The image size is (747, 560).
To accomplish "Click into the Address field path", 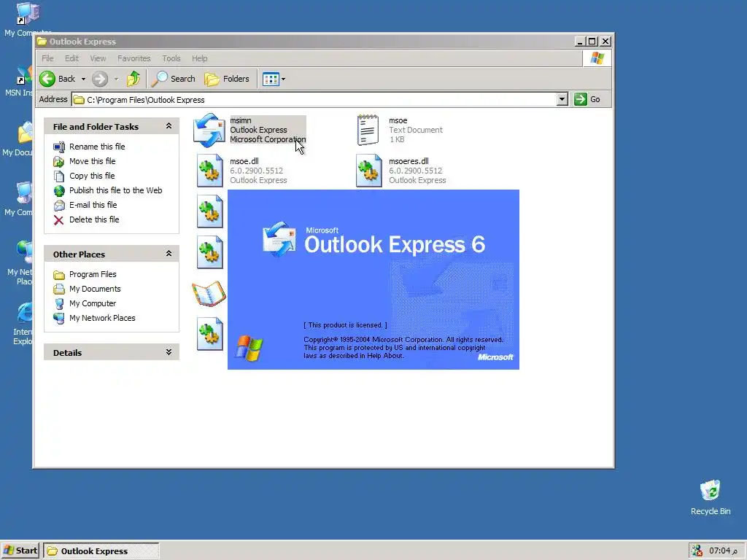I will [x=314, y=99].
